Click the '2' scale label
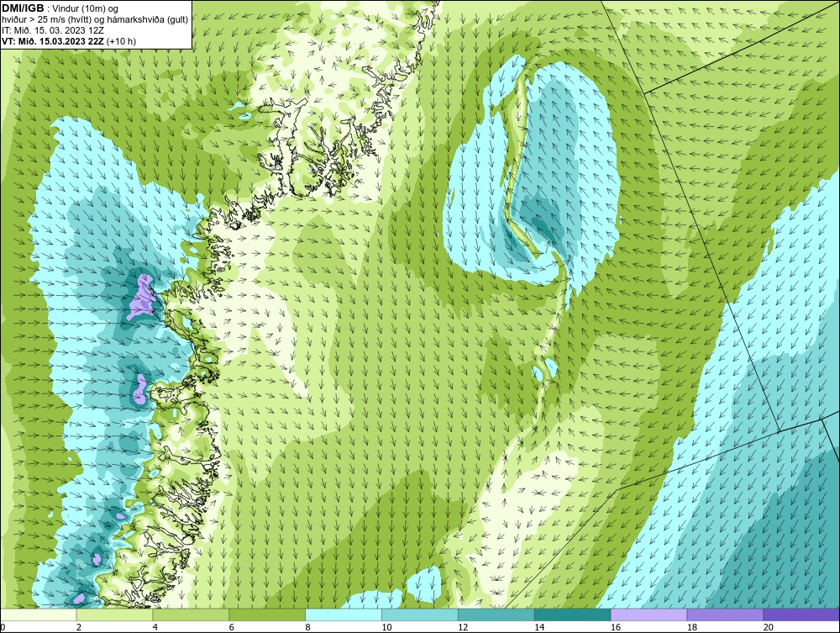840x633 pixels. 79,627
